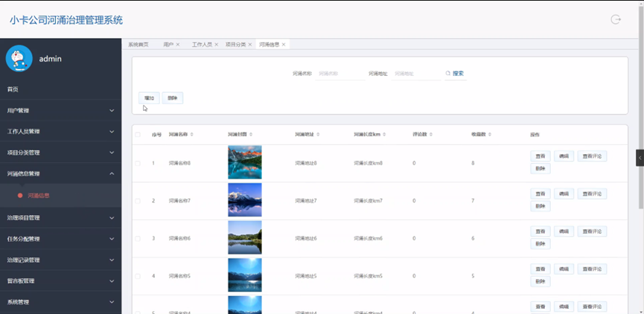Switch to the 用户 tab
This screenshot has width=644, height=314.
click(x=168, y=45)
